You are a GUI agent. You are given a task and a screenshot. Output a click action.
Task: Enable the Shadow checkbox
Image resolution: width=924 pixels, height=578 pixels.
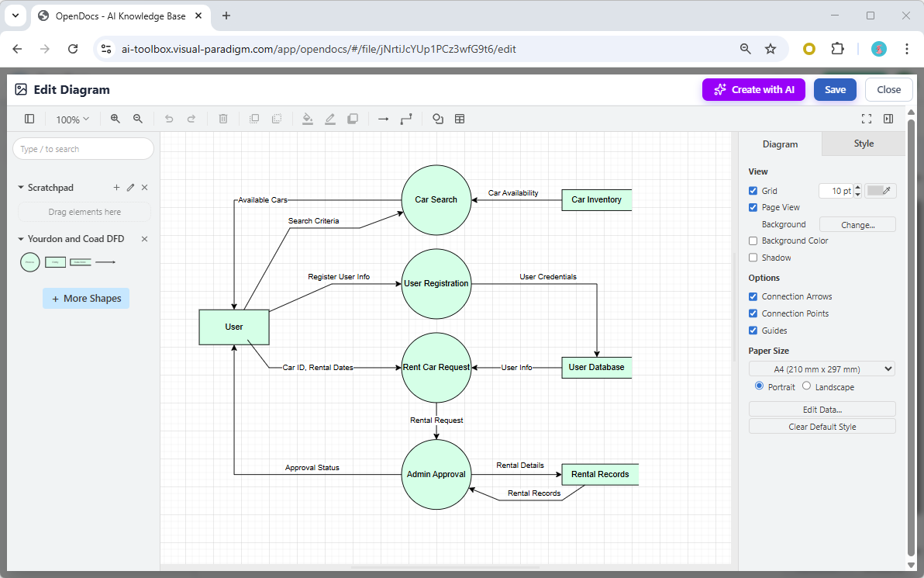753,257
